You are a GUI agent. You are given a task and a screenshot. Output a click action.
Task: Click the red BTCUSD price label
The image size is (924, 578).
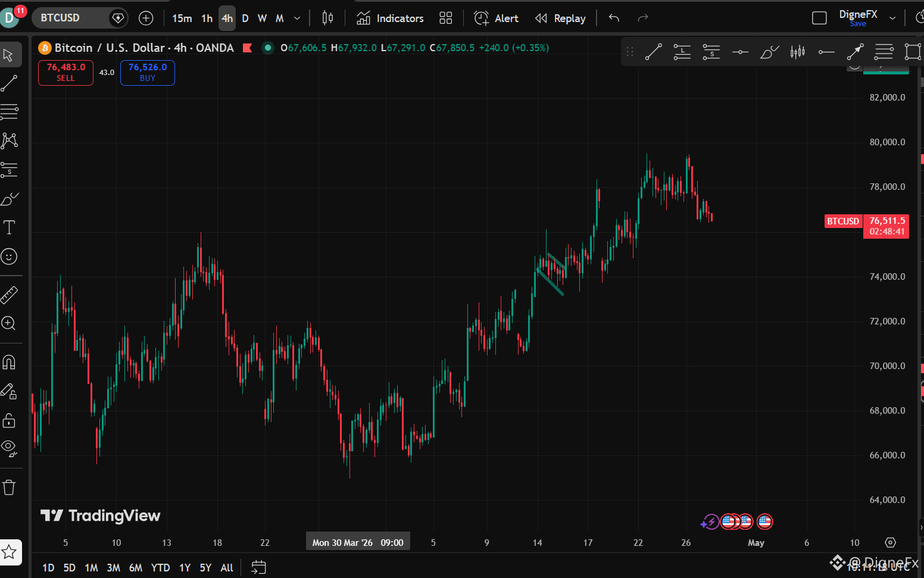[843, 221]
